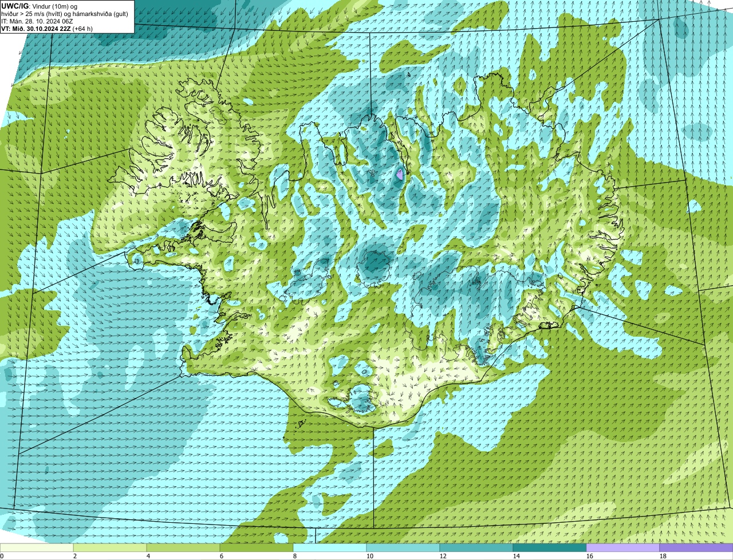Click the 0–2 m/s pale yellow legend swatch
This screenshot has height=560, width=733.
(37, 548)
